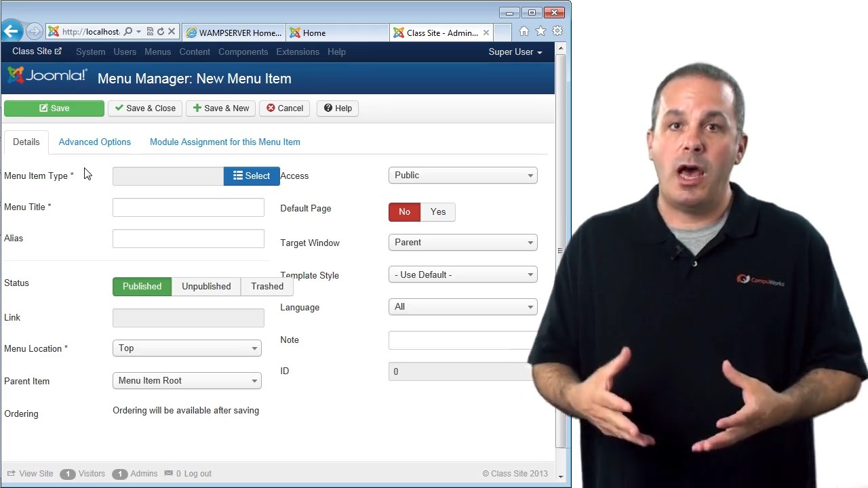Click the browser forward arrow button

pyautogui.click(x=35, y=32)
